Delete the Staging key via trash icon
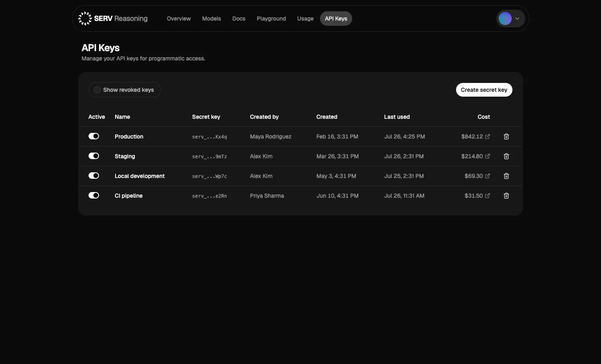This screenshot has width=601, height=364. pyautogui.click(x=506, y=156)
